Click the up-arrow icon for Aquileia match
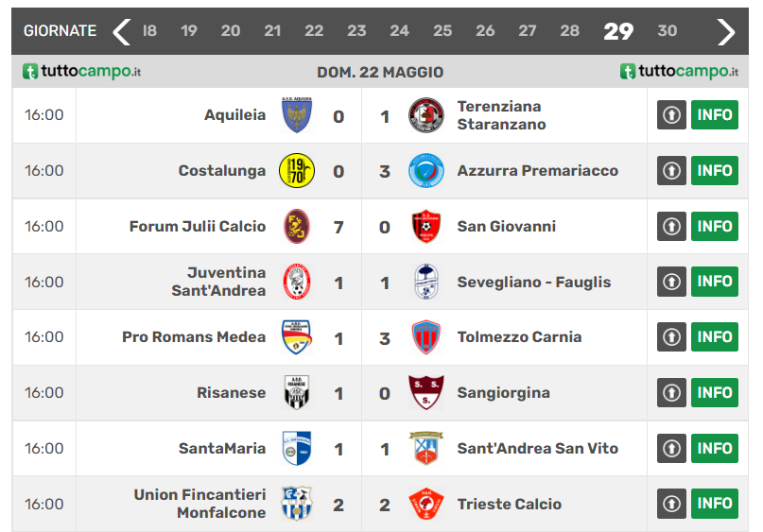 click(671, 115)
